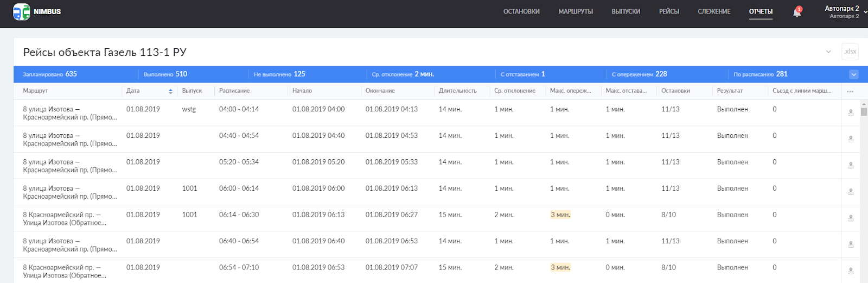Image resolution: width=868 pixels, height=283 pixels.
Task: Click the Ср. отклонение column header
Action: [515, 91]
